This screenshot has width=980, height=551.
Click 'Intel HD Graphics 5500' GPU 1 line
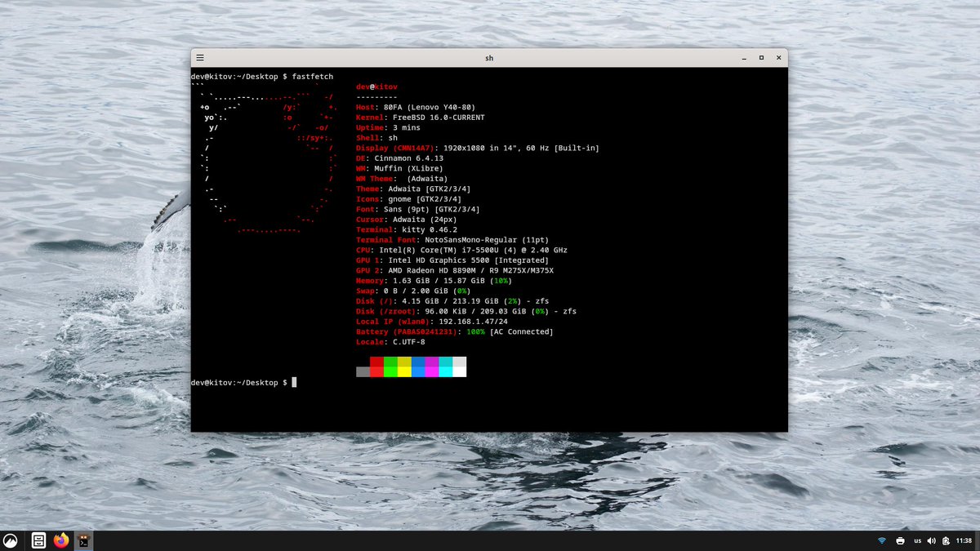click(x=452, y=260)
